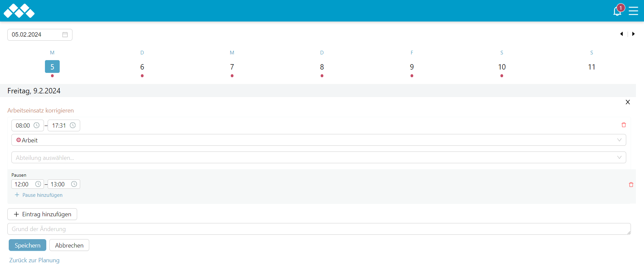Edit the 13:00 break end field
Image resolution: width=644 pixels, height=266 pixels.
pos(64,184)
